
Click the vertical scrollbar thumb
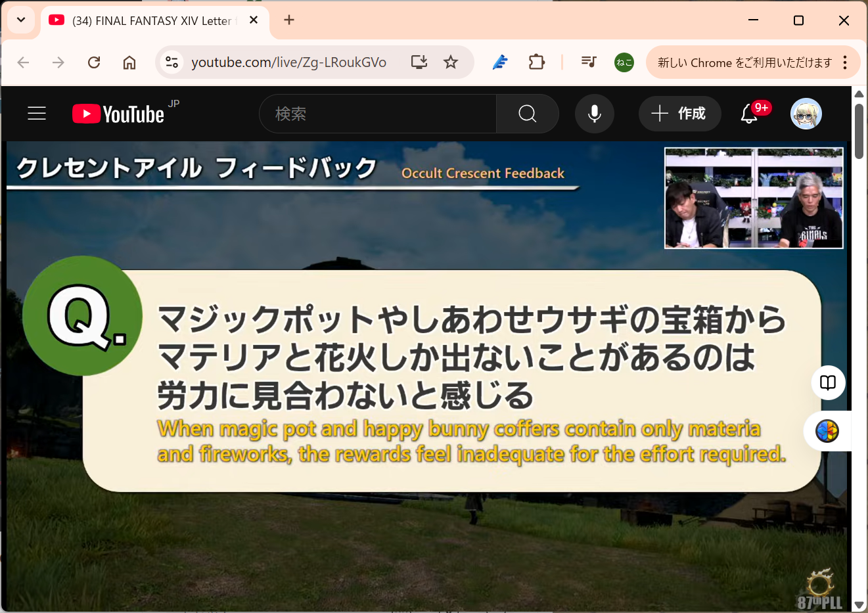click(x=859, y=131)
